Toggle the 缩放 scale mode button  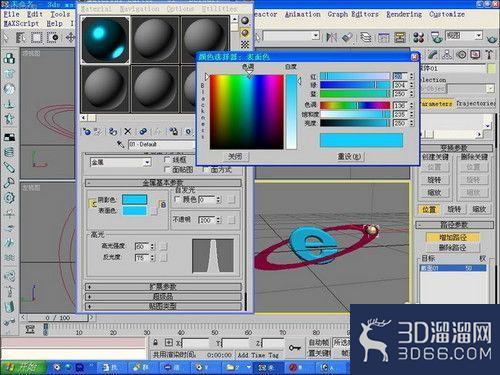(479, 209)
